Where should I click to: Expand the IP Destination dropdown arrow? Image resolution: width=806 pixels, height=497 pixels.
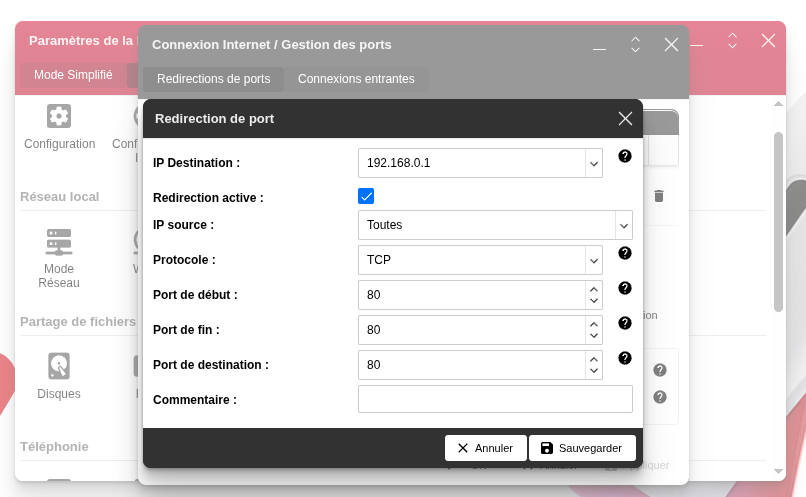[x=594, y=163]
